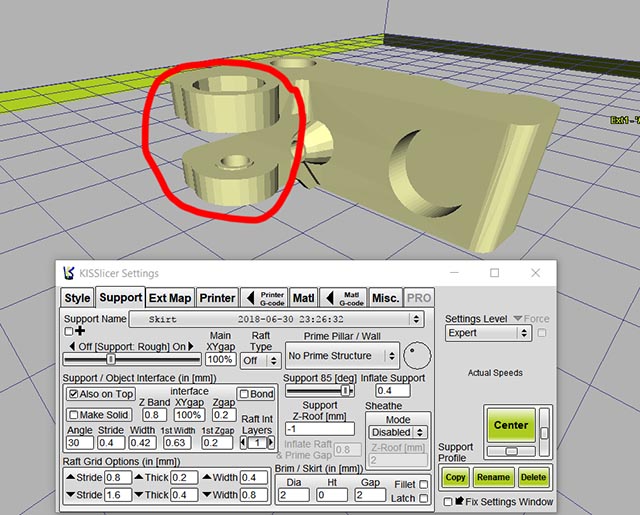Enable the Make Solid checkbox
Screen dimensions: 640x515
[73, 414]
